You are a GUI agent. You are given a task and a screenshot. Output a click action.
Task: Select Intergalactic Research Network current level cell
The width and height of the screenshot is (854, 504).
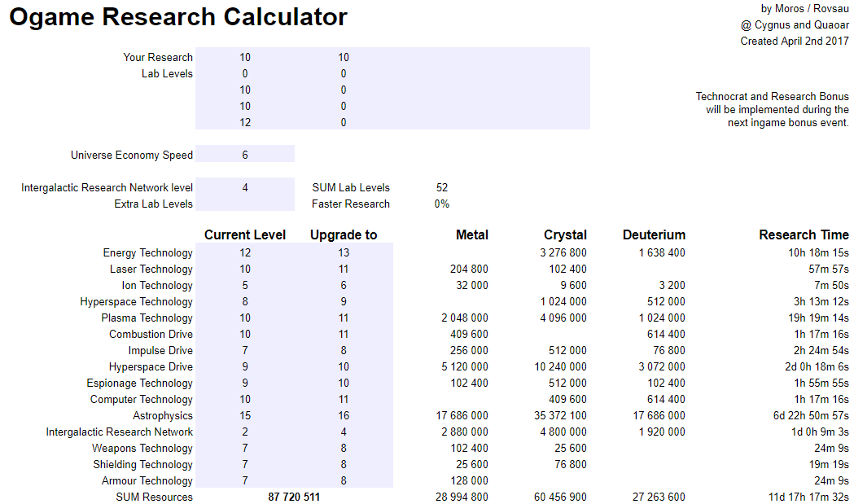click(x=245, y=432)
